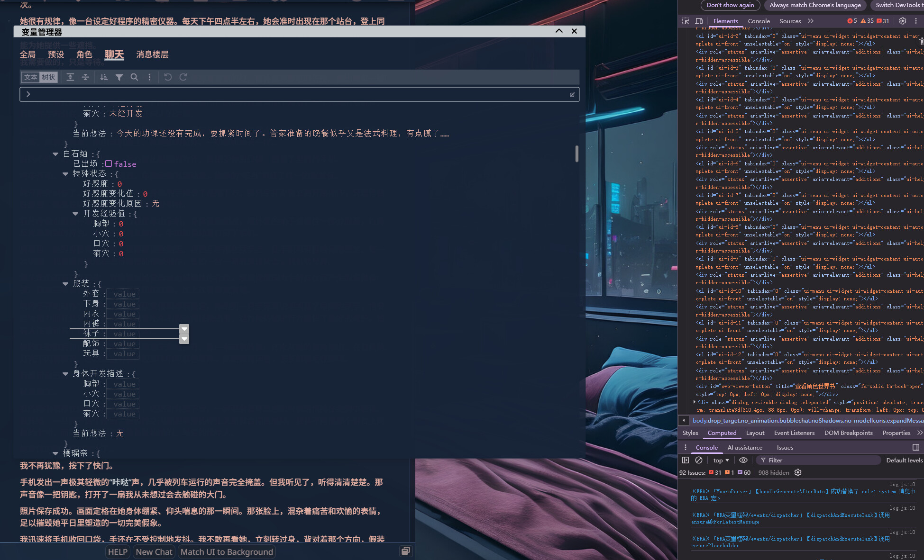The width and height of the screenshot is (924, 560).
Task: Collapse the 身体开发描述 node
Action: pyautogui.click(x=65, y=374)
